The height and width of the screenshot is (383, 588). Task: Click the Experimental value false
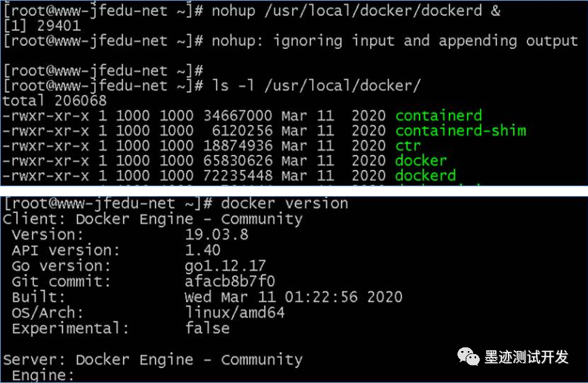click(208, 328)
